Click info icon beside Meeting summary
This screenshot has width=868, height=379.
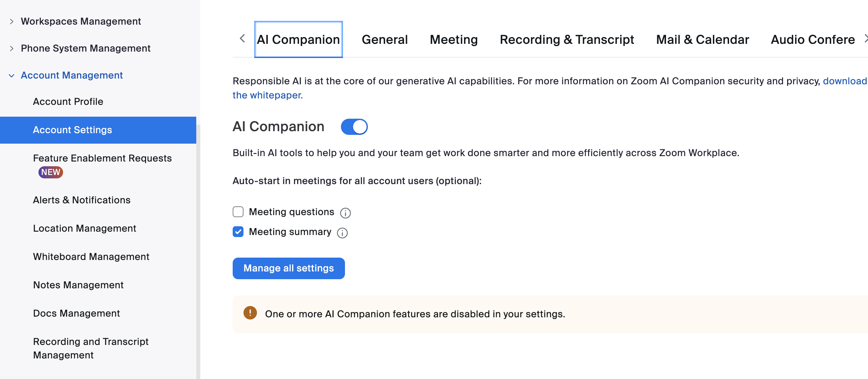point(342,233)
